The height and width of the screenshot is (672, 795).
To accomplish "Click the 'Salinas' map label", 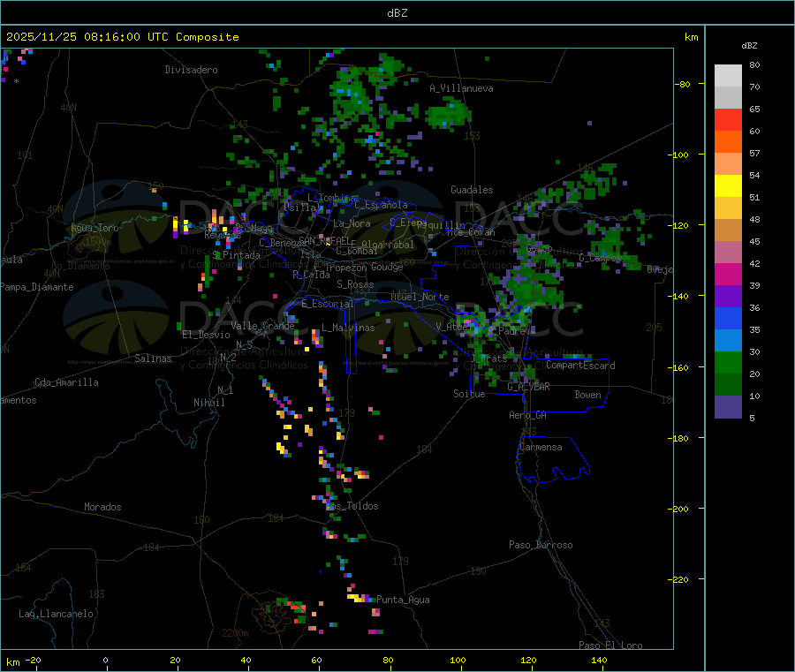I will pos(153,359).
